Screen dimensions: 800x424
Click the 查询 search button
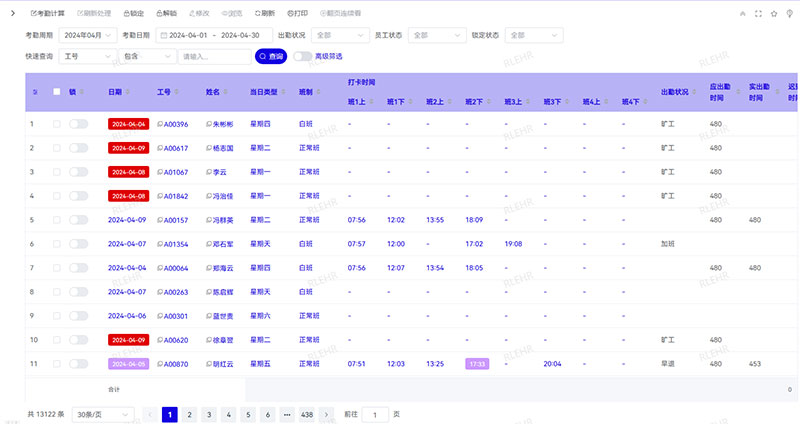click(271, 56)
